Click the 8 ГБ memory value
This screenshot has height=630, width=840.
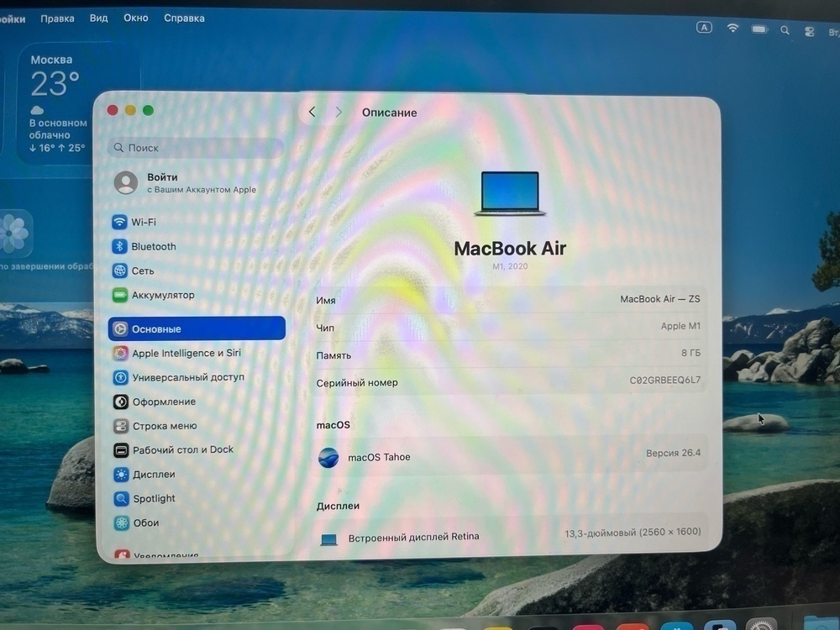tap(690, 353)
